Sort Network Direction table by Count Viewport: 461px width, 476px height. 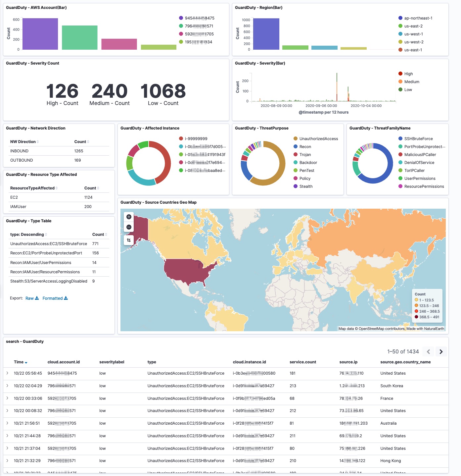82,142
